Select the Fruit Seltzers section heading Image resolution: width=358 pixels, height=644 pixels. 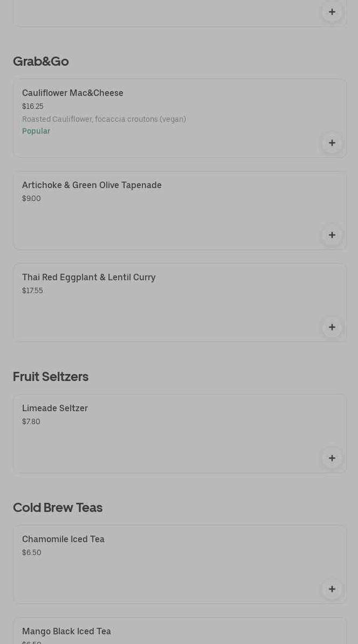pos(51,377)
